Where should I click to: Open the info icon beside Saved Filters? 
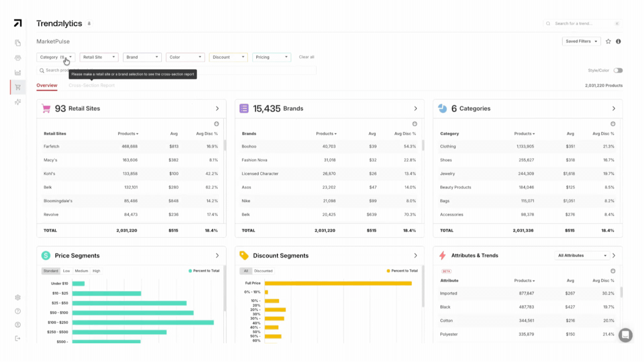[618, 41]
